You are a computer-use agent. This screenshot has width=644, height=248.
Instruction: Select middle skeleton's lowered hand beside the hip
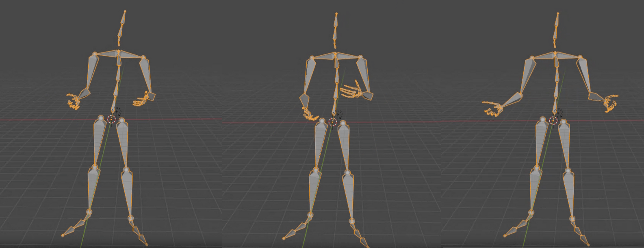pyautogui.click(x=311, y=114)
